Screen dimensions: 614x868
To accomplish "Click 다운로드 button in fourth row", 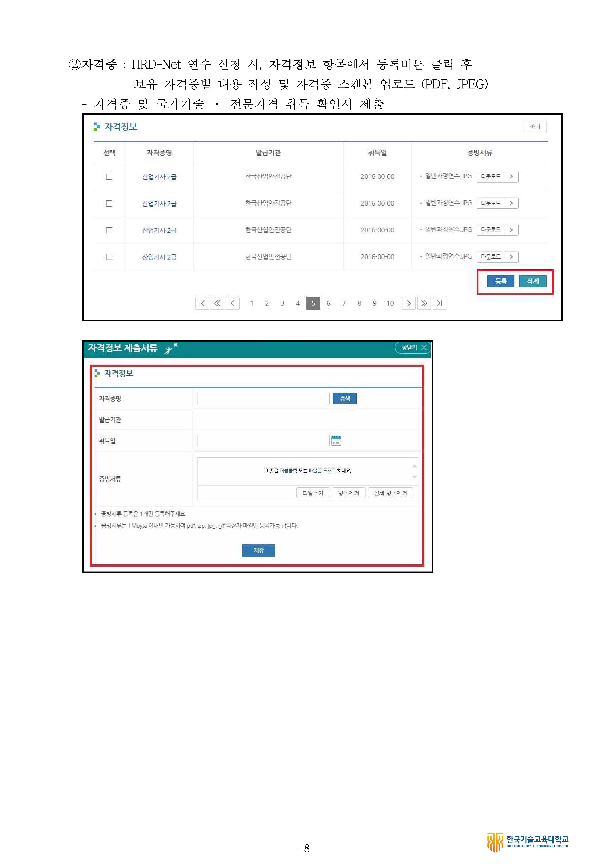I will tap(491, 257).
